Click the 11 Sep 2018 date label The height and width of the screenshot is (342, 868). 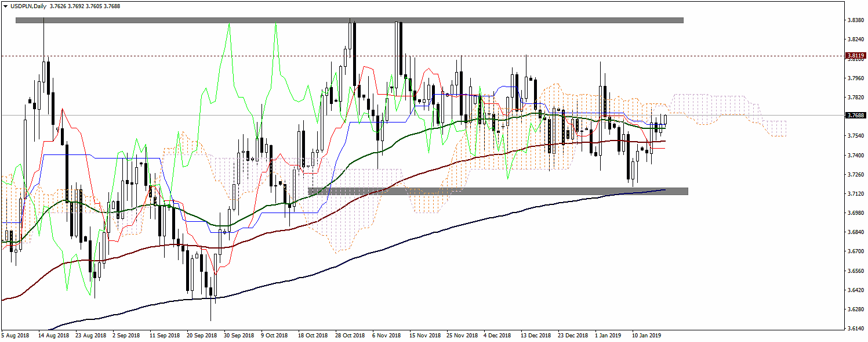165,336
